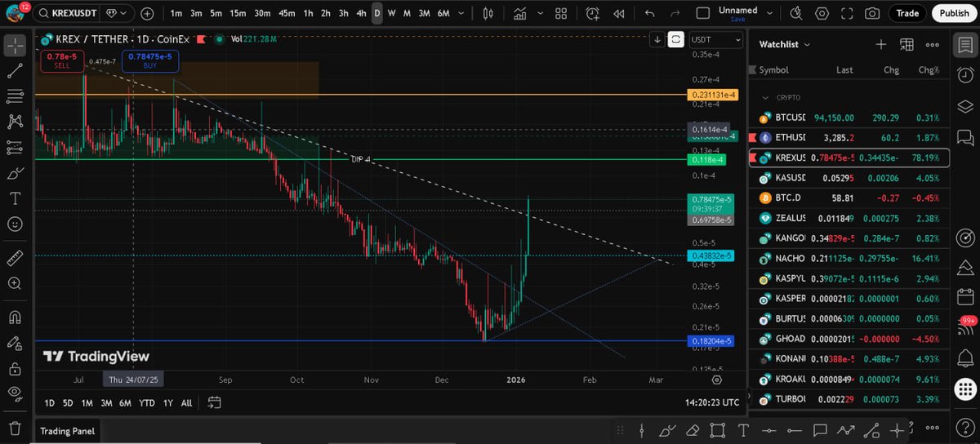Switch to the D daily timeframe
This screenshot has width=980, height=444.
[376, 13]
